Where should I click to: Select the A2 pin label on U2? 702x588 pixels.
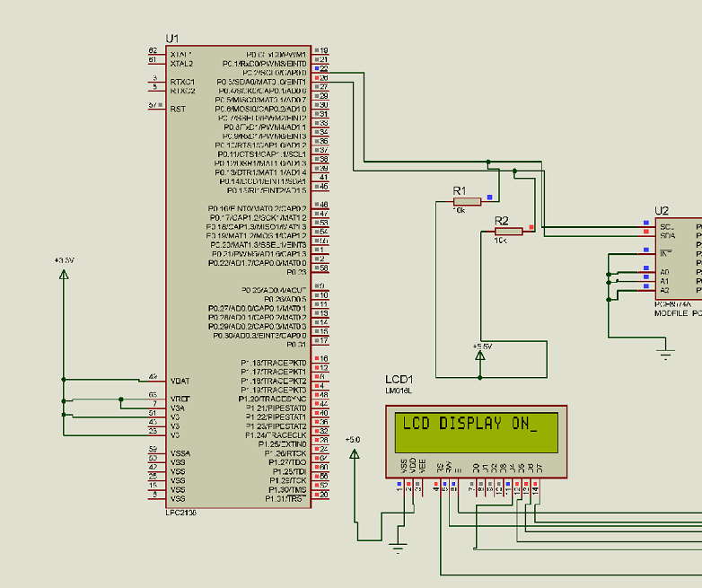point(665,290)
